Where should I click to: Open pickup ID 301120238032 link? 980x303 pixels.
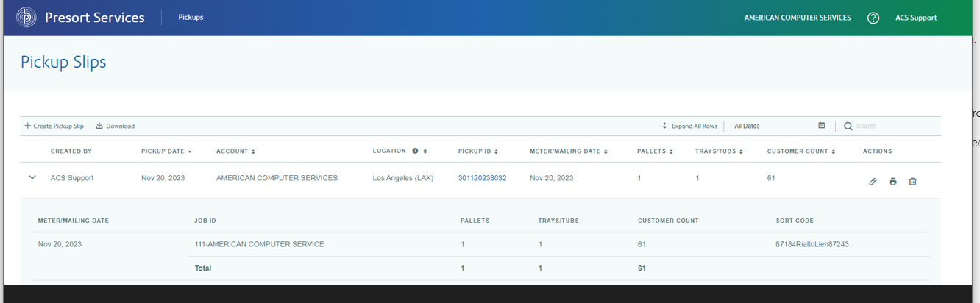coord(482,178)
